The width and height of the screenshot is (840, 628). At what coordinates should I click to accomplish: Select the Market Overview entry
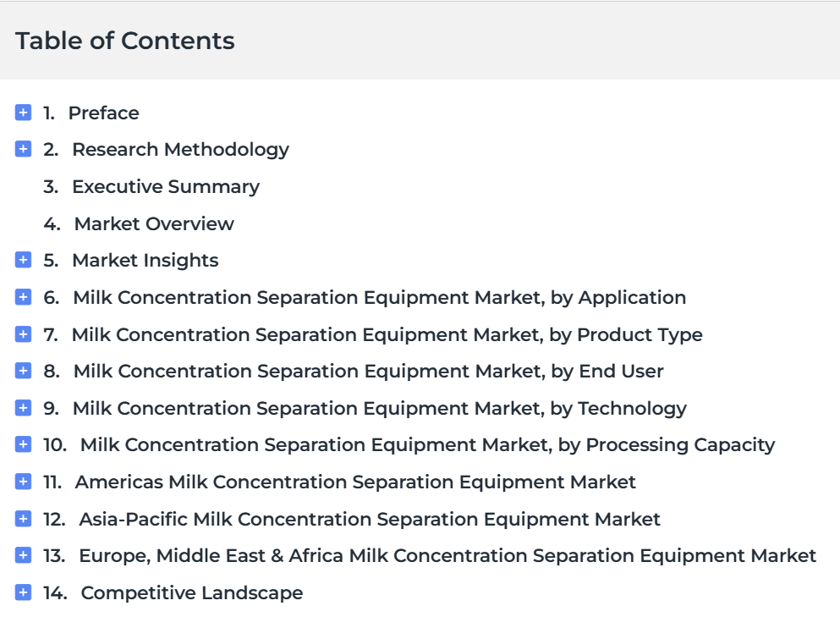[x=153, y=223]
